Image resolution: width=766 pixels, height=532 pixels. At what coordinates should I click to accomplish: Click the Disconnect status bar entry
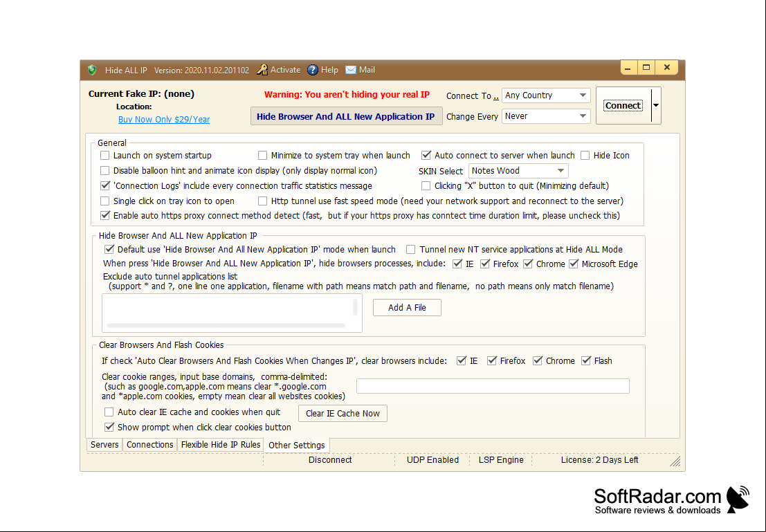pyautogui.click(x=330, y=459)
